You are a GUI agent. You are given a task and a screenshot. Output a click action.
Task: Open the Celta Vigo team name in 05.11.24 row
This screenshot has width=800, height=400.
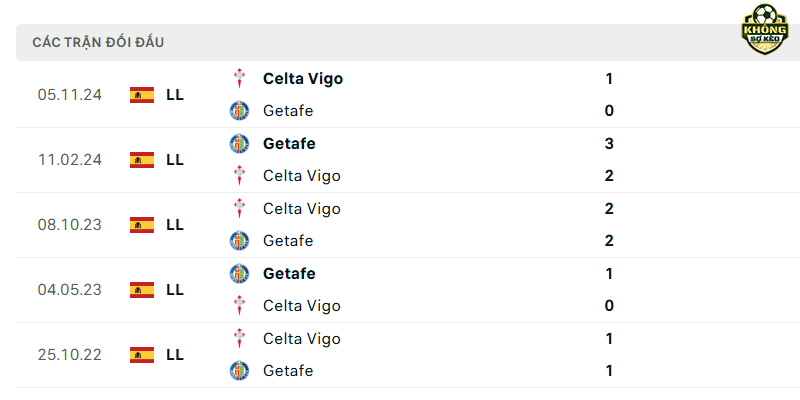pos(303,79)
